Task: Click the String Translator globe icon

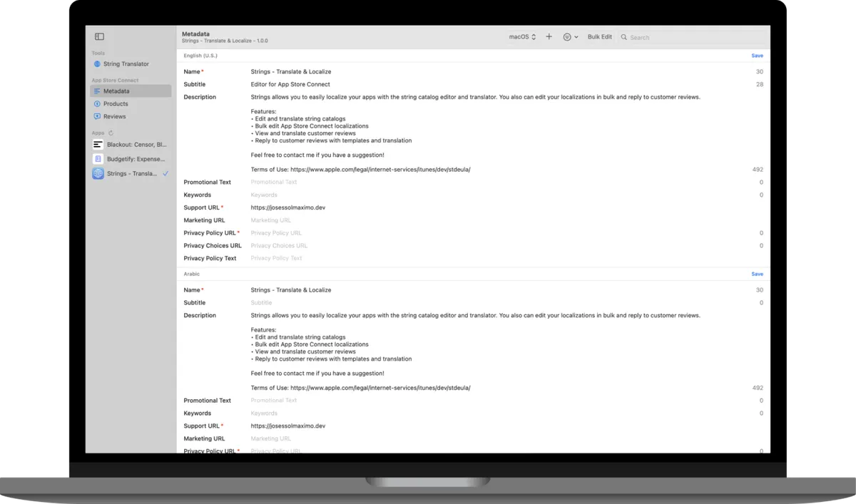Action: click(x=97, y=64)
